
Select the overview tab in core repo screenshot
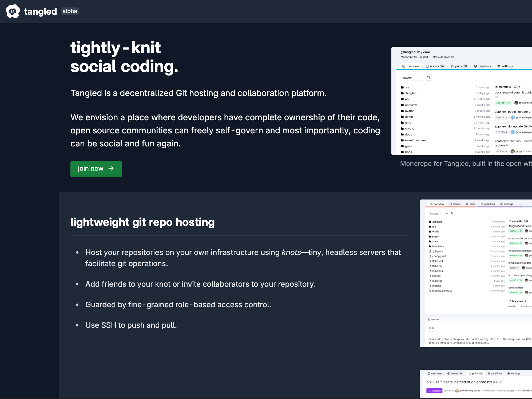click(x=411, y=66)
